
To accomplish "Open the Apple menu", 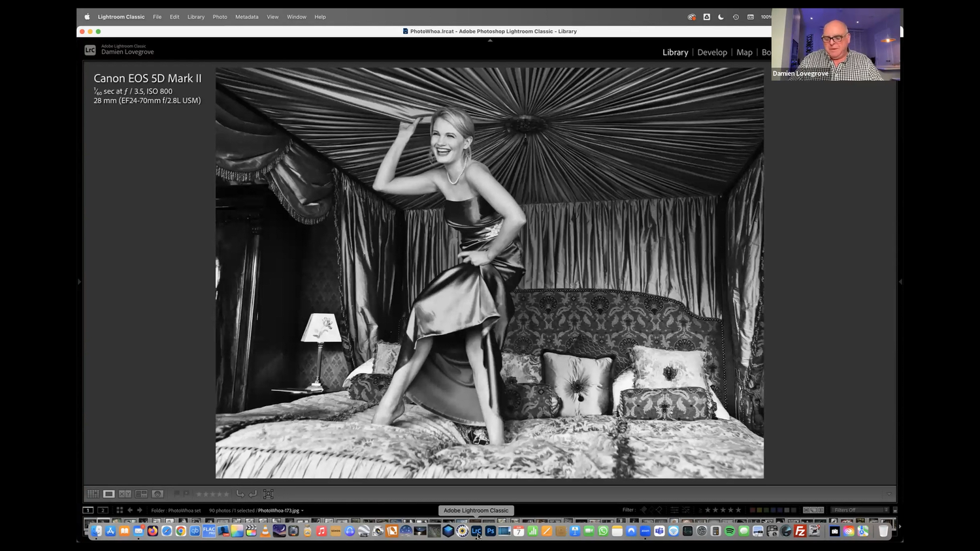I will pos(87,17).
